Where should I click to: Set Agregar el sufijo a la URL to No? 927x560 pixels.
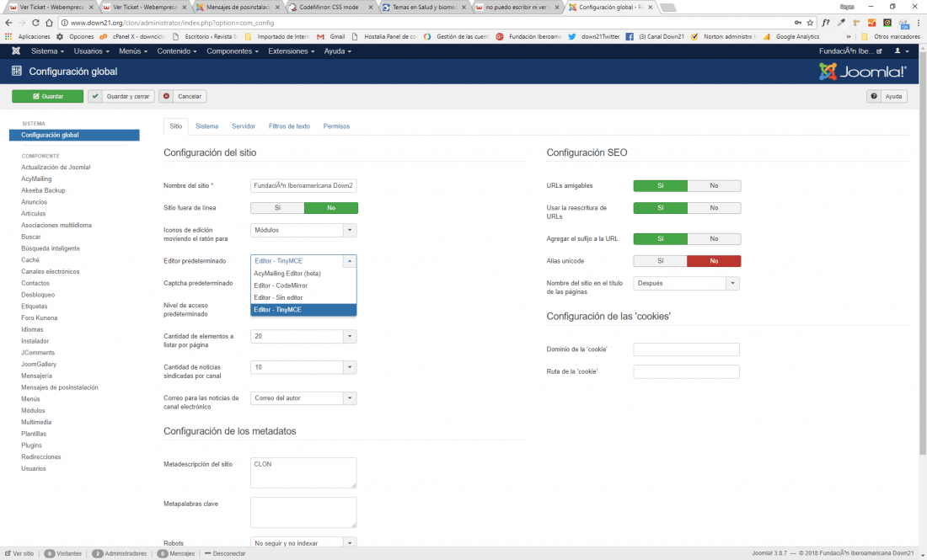(x=714, y=238)
